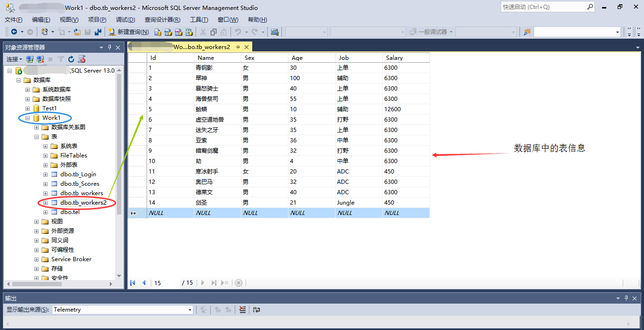Click the save all toolbar icon
The width and height of the screenshot is (644, 330).
pyautogui.click(x=98, y=32)
